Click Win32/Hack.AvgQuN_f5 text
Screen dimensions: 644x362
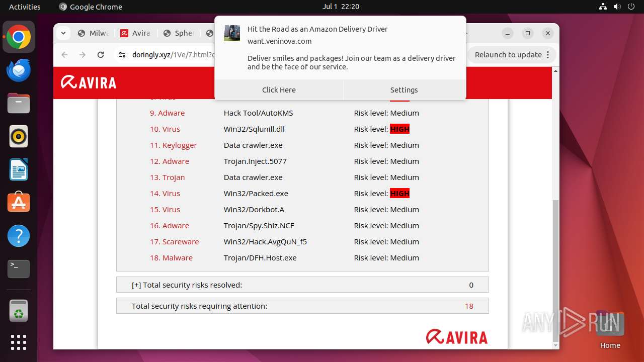coord(265,242)
